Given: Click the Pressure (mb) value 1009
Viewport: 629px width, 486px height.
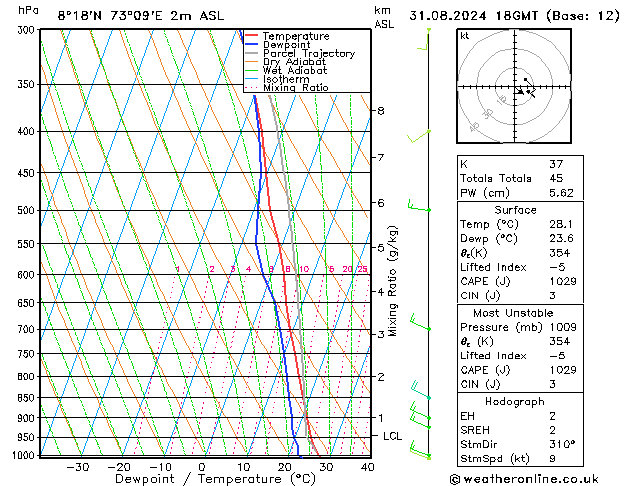Looking at the screenshot, I should pyautogui.click(x=563, y=327).
